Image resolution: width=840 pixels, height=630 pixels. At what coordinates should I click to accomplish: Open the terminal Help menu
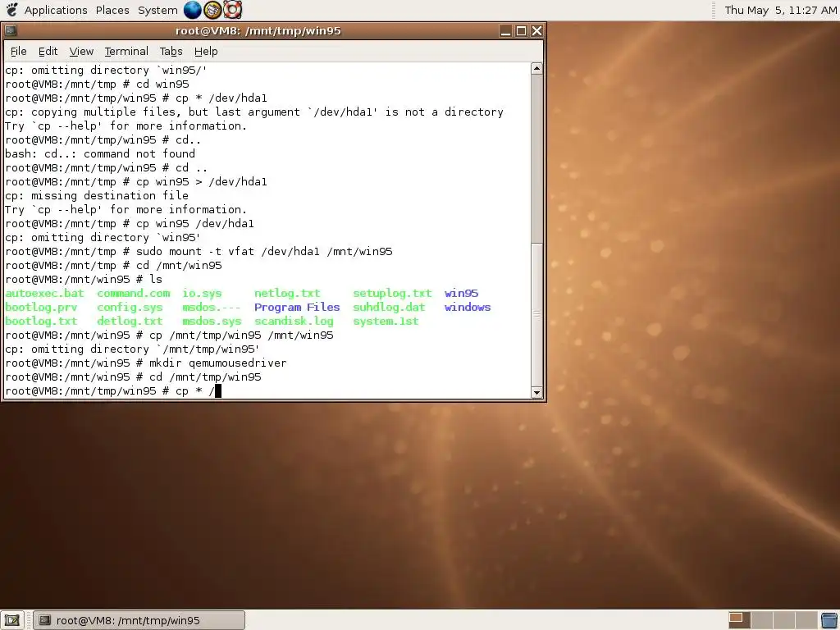(206, 52)
